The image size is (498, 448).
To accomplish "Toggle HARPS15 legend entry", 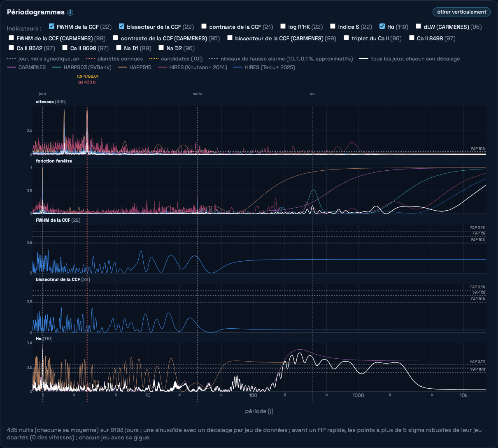I will [134, 67].
